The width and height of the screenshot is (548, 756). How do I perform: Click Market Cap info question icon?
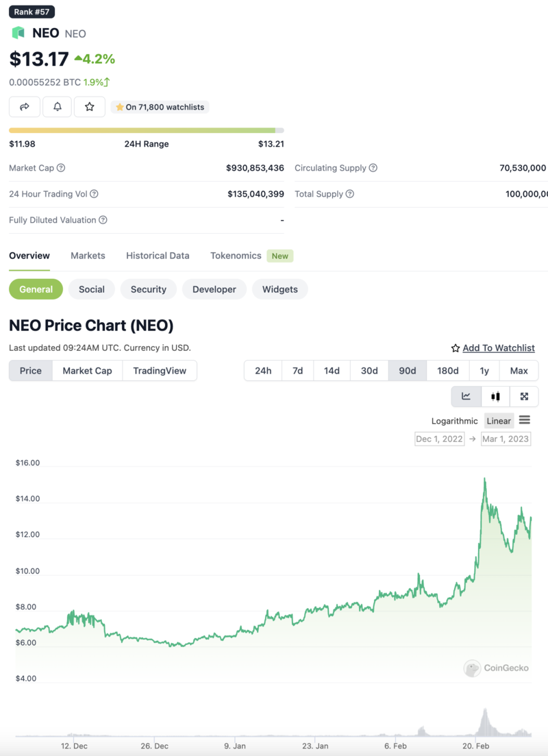tap(61, 168)
